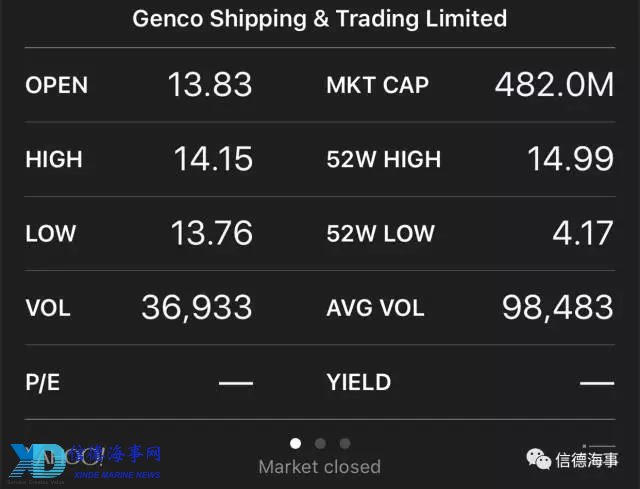This screenshot has width=640, height=489.
Task: Tap the Market closed status text
Action: coord(320,467)
